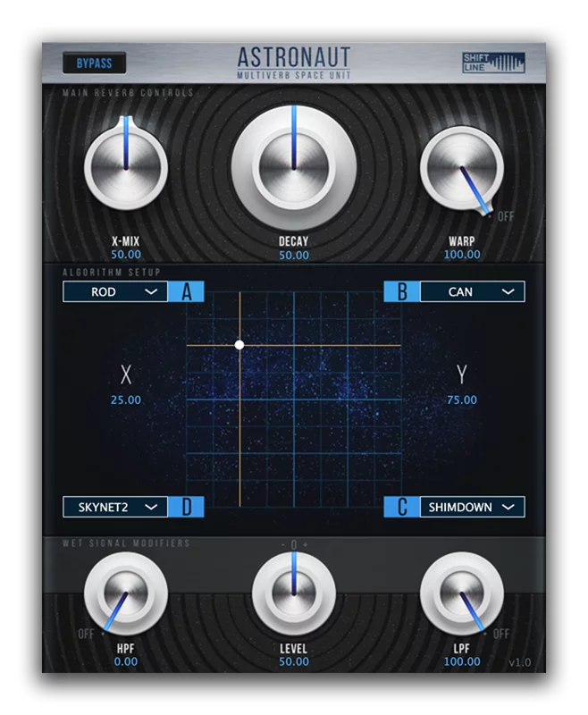Click the LEVEL knob
This screenshot has height=715, width=588.
(294, 593)
